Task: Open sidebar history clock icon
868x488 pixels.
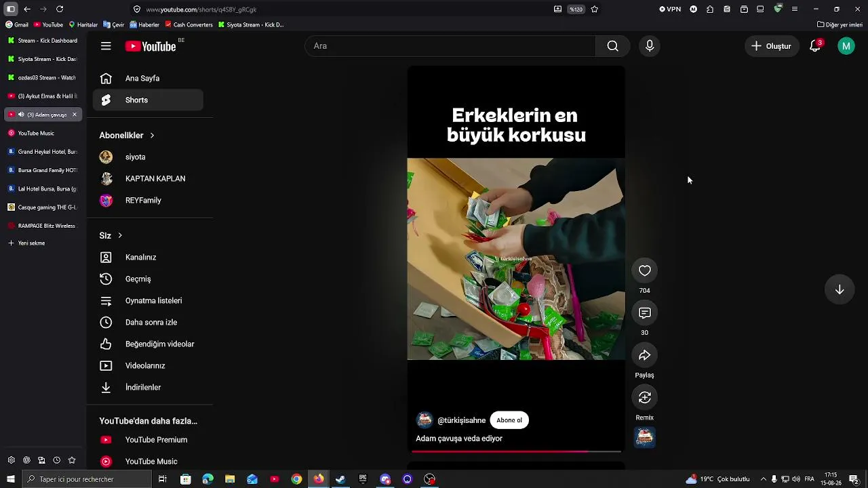Action: point(56,460)
